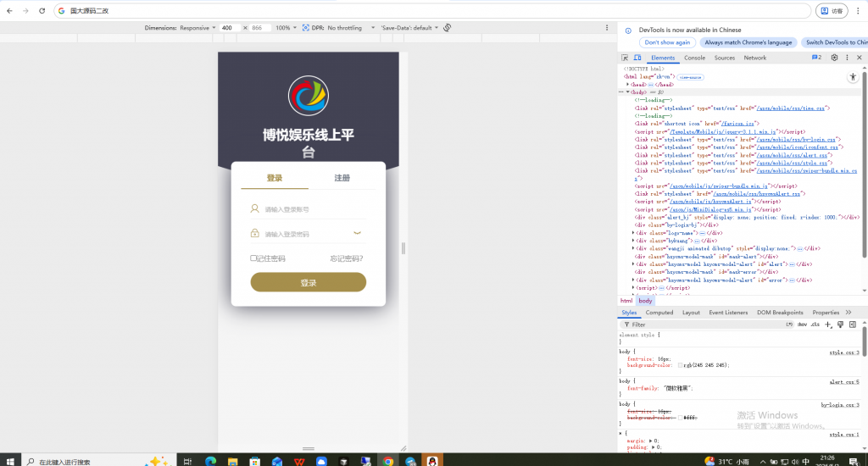The width and height of the screenshot is (868, 466).
Task: Collapse the body element node
Action: tap(628, 92)
